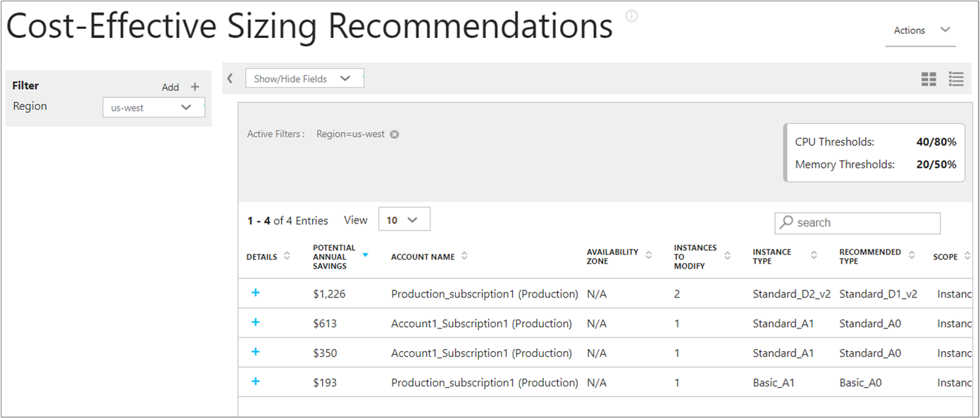Click the Account Name header label

pos(423,257)
